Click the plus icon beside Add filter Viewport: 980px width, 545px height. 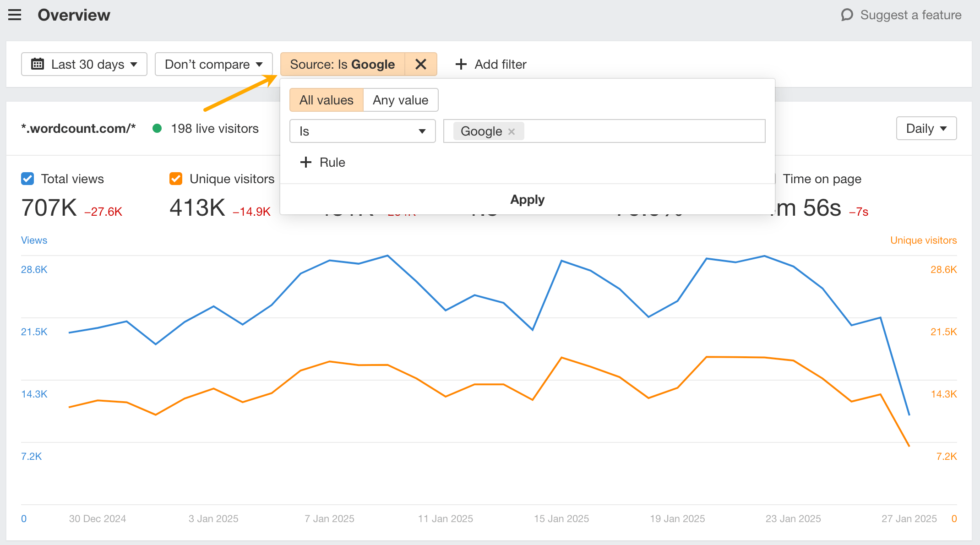pos(461,64)
